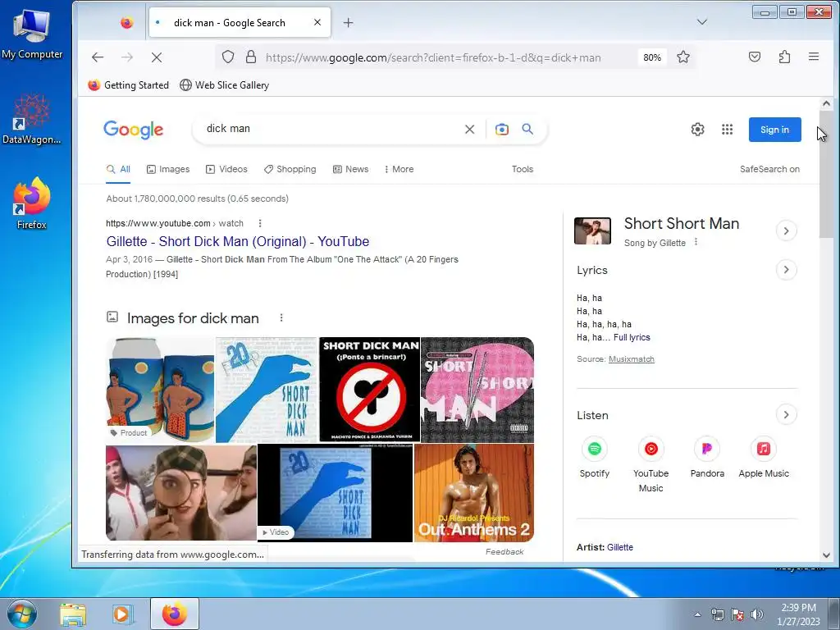Open the Video labeled thumbnail

click(336, 493)
